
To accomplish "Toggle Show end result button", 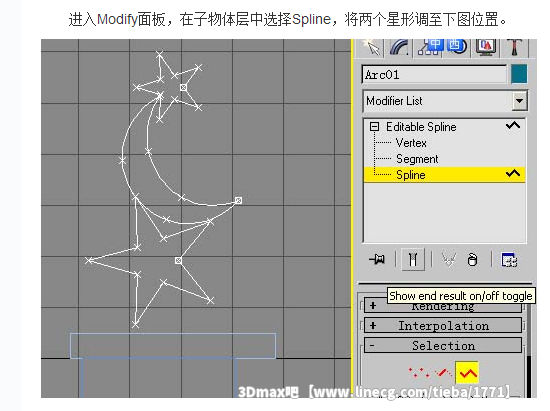I will (x=413, y=260).
